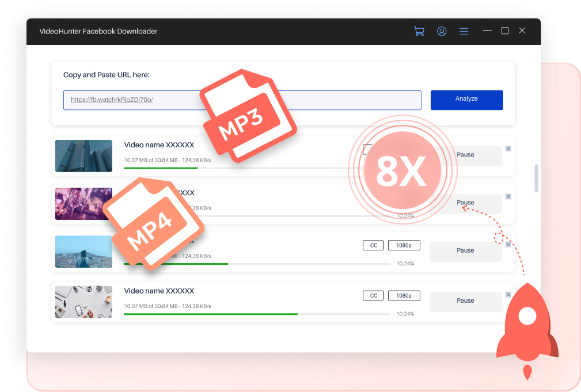Viewport: 581px width, 392px height.
Task: Click the progress bar of the skyscraper video
Action: (x=257, y=168)
